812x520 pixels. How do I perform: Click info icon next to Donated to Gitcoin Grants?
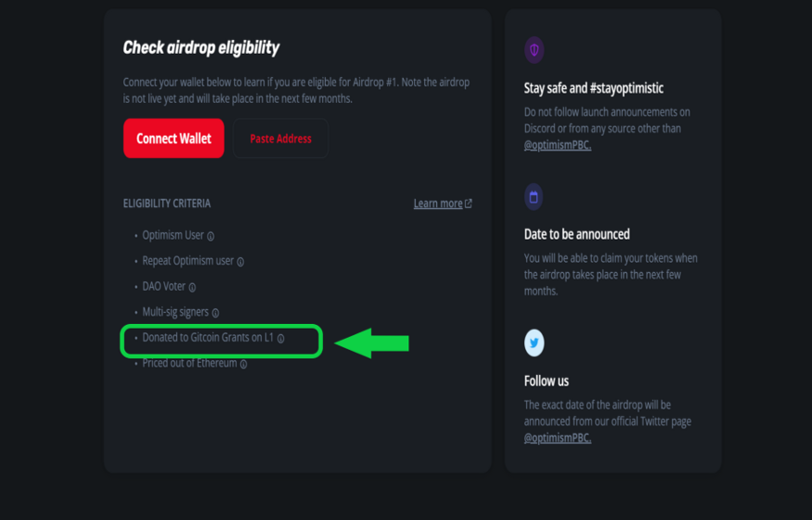tap(280, 339)
